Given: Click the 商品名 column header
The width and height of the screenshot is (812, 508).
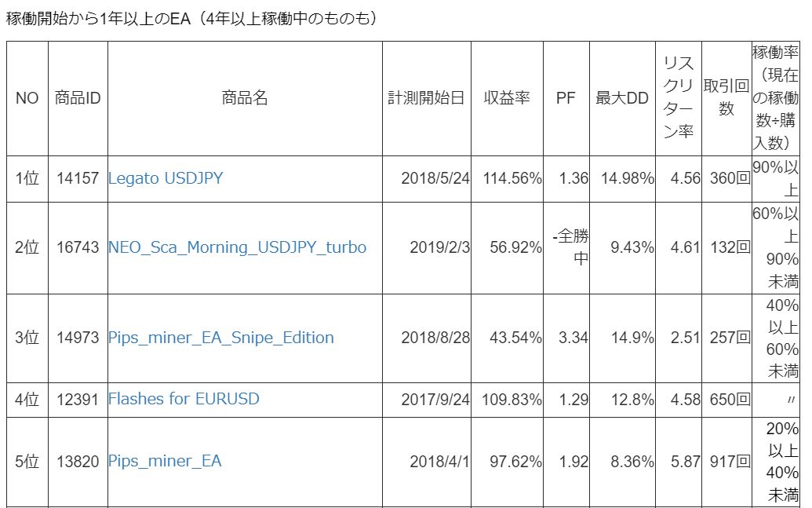Looking at the screenshot, I should point(245,98).
